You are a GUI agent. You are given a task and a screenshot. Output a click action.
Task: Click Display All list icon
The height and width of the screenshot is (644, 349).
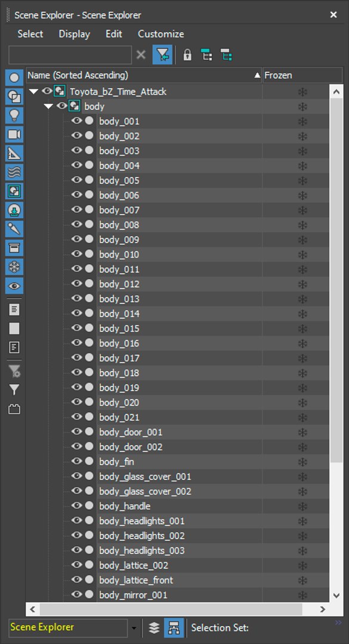click(x=14, y=309)
